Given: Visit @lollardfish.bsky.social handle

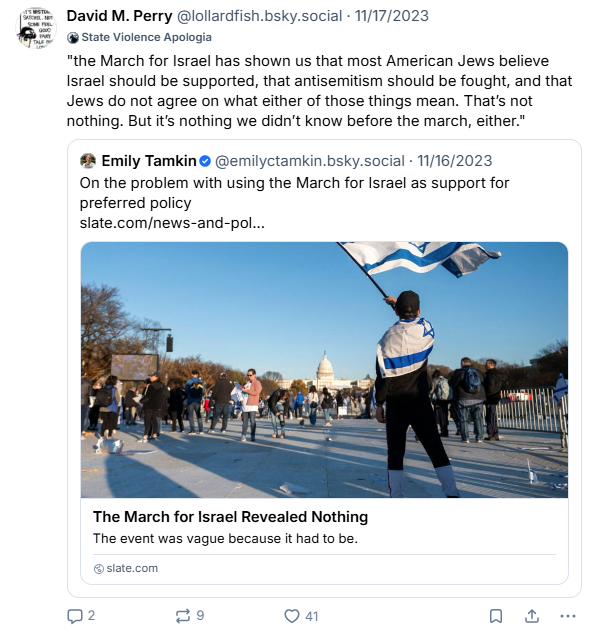Looking at the screenshot, I should pos(259,16).
